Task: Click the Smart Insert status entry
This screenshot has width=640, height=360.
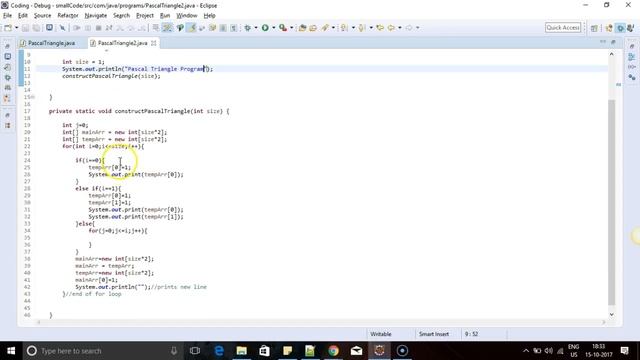Action: click(434, 334)
